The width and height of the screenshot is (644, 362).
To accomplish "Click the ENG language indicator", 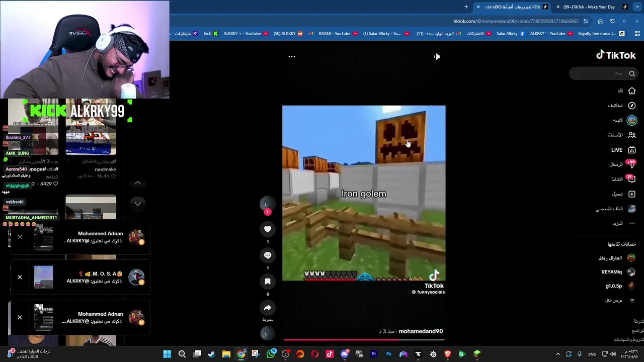I will point(592,354).
